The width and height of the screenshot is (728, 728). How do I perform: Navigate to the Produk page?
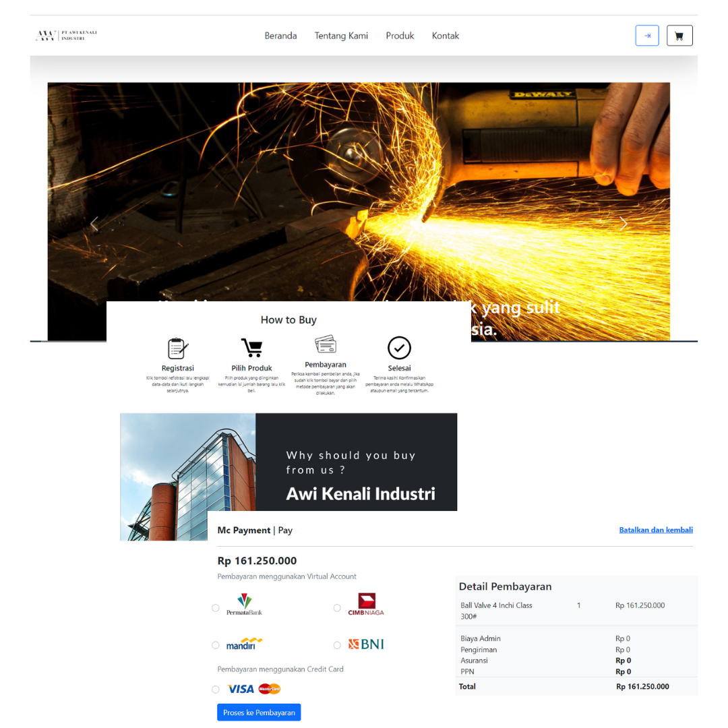click(400, 36)
